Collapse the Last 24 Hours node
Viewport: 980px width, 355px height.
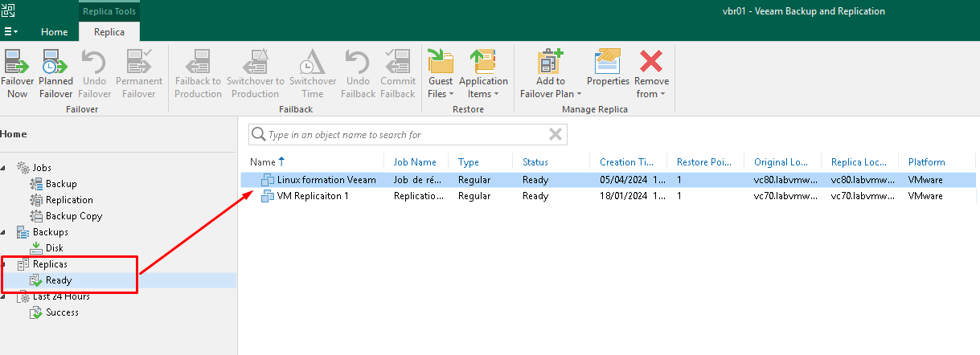pos(2,296)
